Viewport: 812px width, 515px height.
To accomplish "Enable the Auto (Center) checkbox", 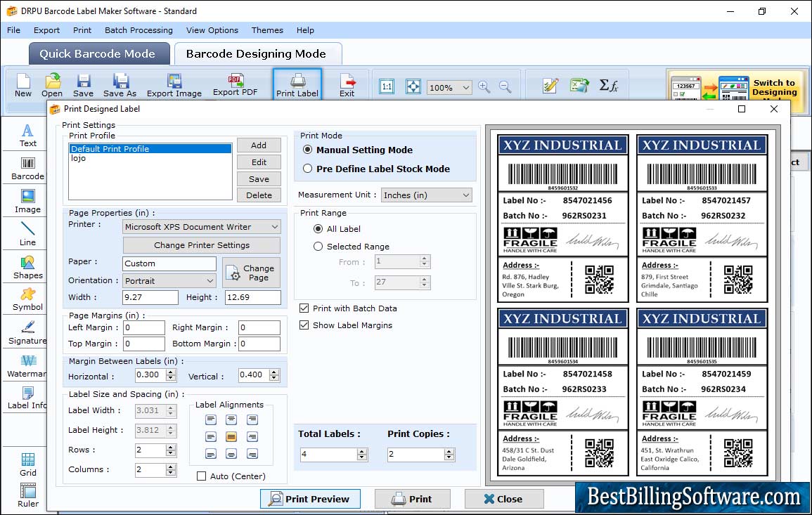I will coord(202,476).
